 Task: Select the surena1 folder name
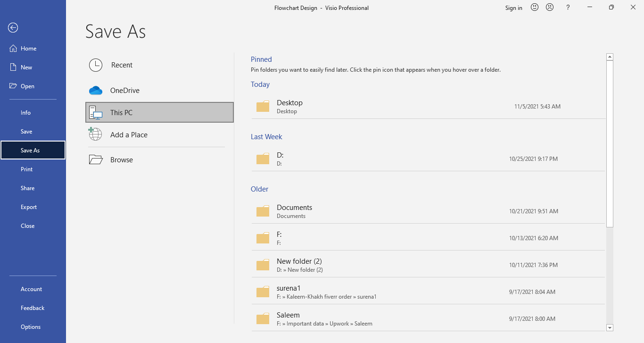coord(289,288)
